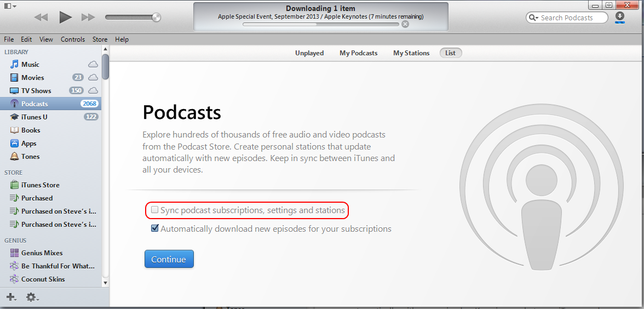This screenshot has width=644, height=309.
Task: Switch to the Unplayed tab
Action: 309,53
